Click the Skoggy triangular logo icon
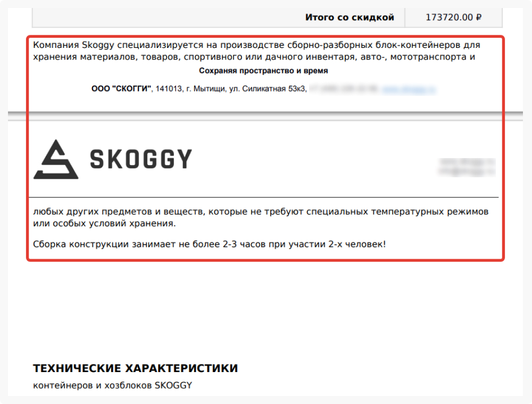Image resolution: width=532 pixels, height=404 pixels. [56, 159]
